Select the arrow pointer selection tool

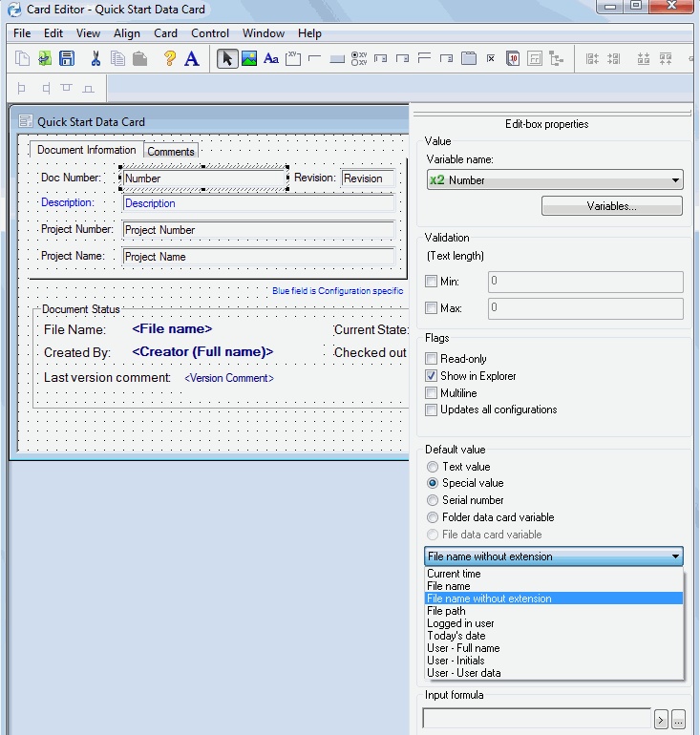(227, 58)
